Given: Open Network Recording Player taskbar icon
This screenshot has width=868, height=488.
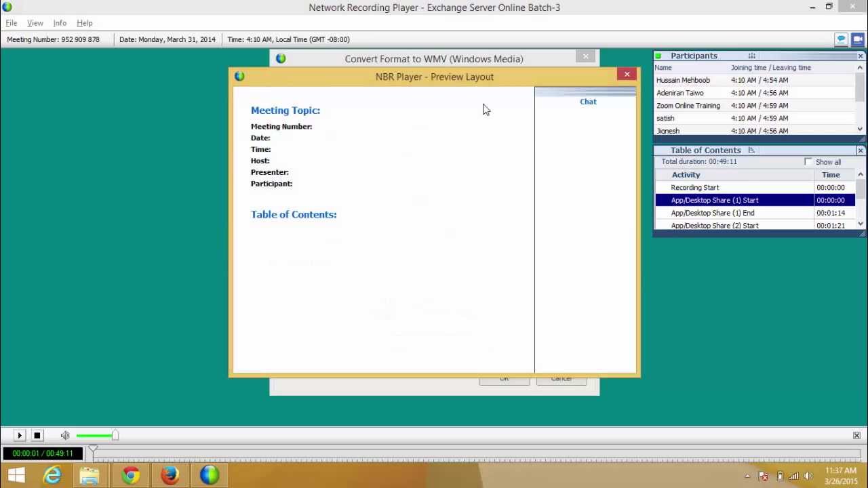Looking at the screenshot, I should pos(209,475).
